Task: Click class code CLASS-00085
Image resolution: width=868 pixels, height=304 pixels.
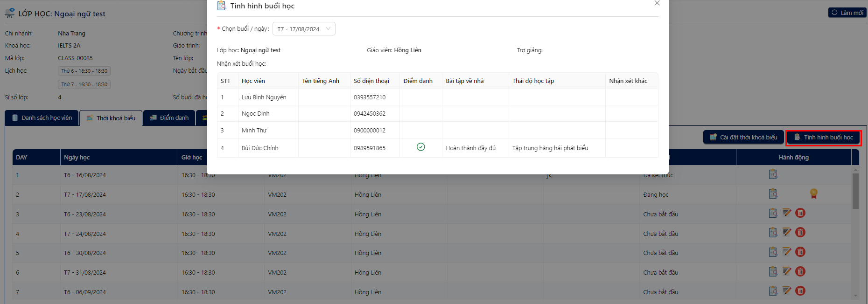Action: 75,58
